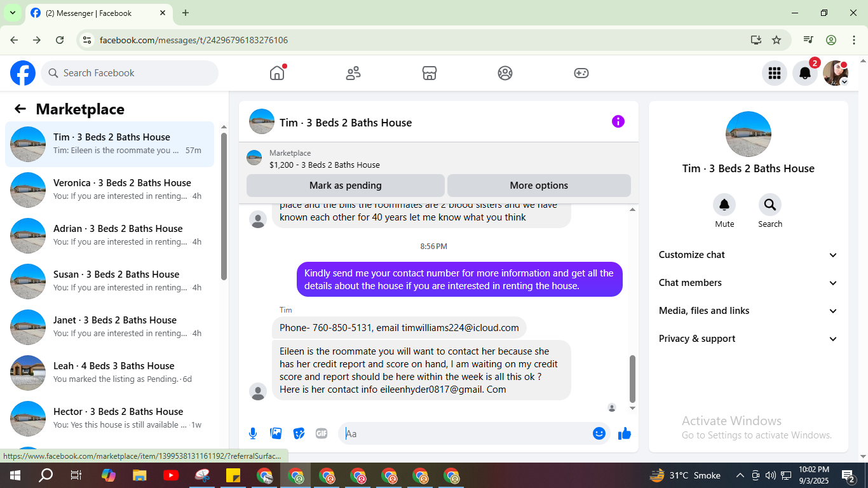Open the tab search dropdown in Chrome
This screenshot has height=488, width=868.
pyautogui.click(x=12, y=13)
